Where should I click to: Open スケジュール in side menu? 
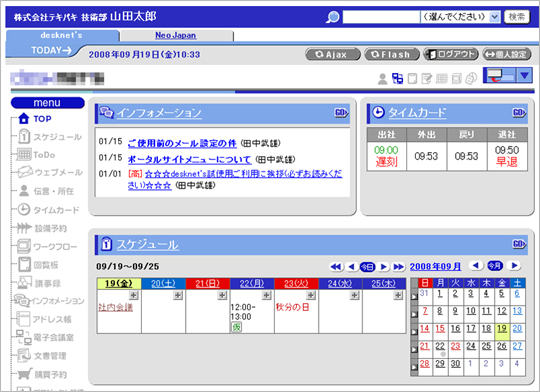tap(50, 137)
